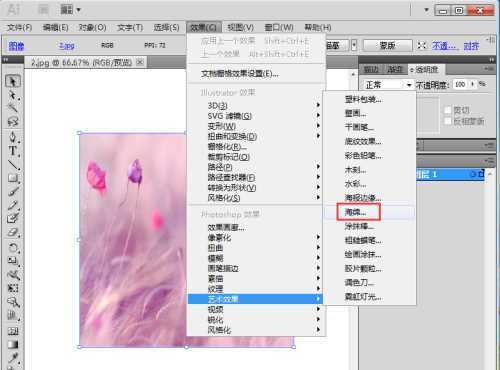Collapse the right panel dock with double arrows

pos(492,60)
